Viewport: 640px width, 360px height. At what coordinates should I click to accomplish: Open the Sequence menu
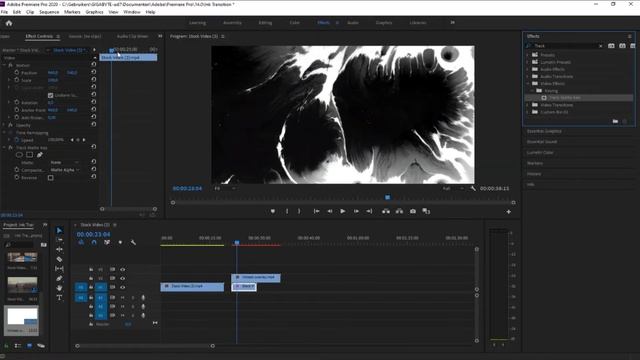coord(49,12)
